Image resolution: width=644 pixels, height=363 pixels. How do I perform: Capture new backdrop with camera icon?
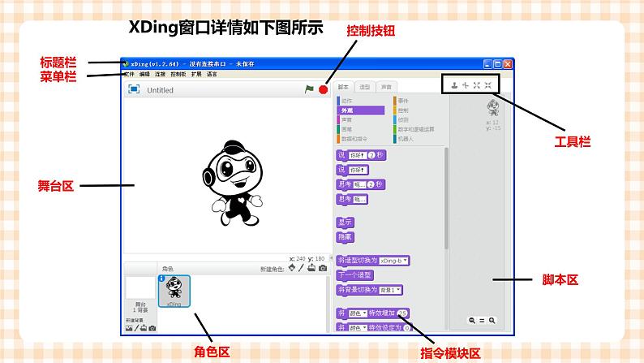152,328
